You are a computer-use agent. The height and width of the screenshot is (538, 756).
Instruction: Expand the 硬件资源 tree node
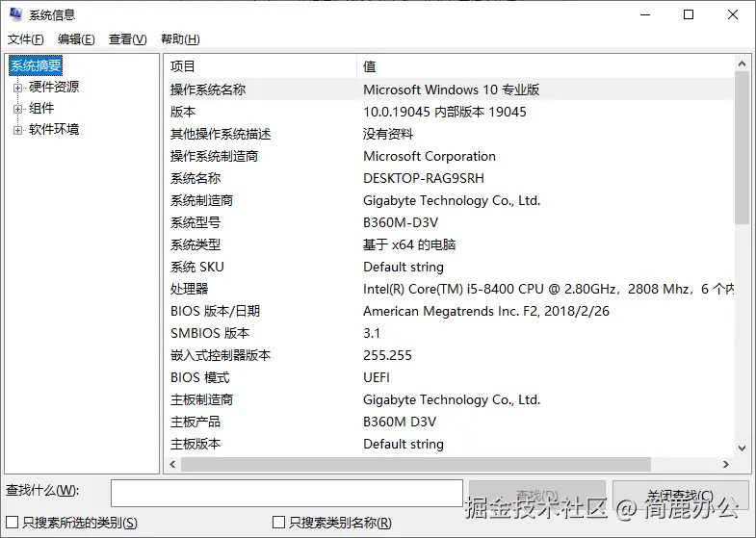pyautogui.click(x=18, y=88)
